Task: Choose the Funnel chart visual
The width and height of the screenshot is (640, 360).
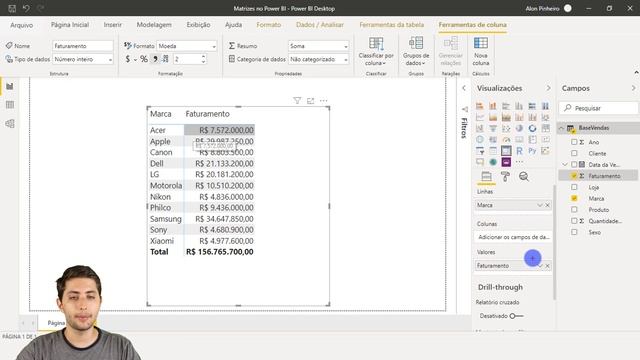Action: tap(493, 129)
